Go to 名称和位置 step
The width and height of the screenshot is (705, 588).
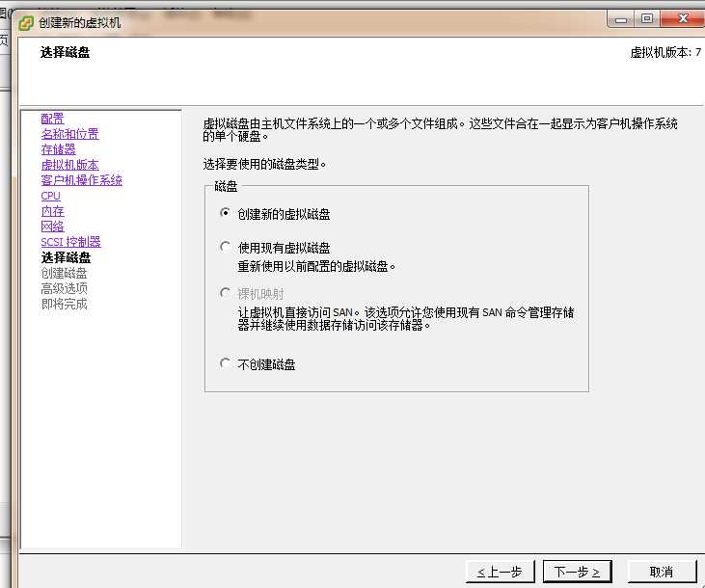click(69, 134)
